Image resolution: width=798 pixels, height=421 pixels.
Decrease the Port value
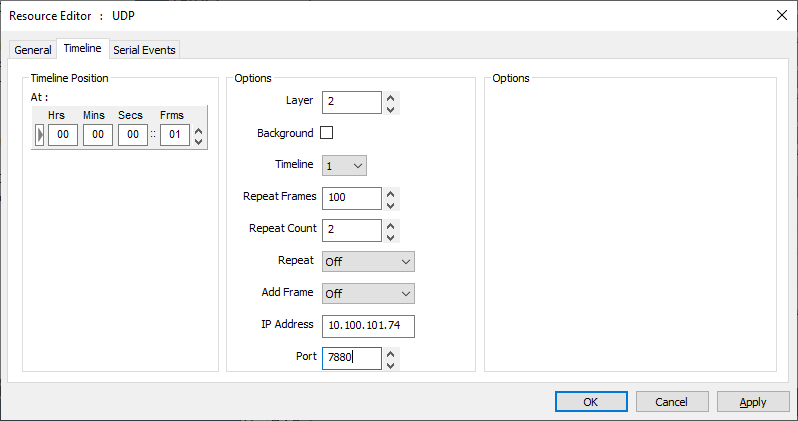pyautogui.click(x=390, y=364)
